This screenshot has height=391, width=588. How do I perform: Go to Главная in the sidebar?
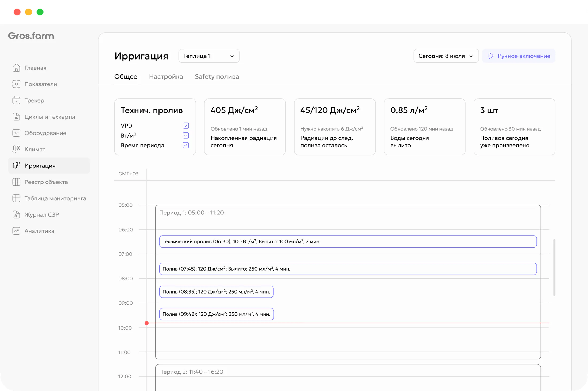(49, 68)
